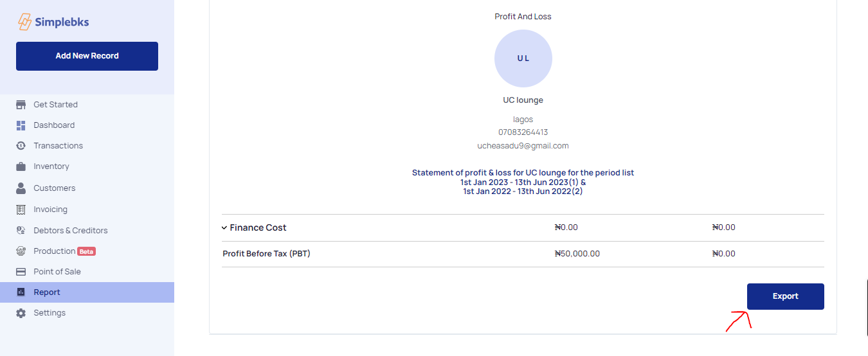Viewport: 868px width, 356px height.
Task: Open the Point of Sale menu label
Action: pyautogui.click(x=57, y=272)
